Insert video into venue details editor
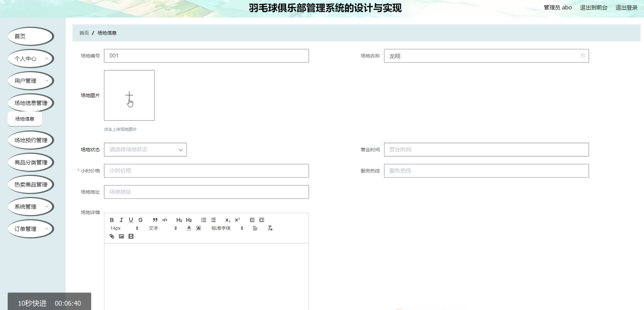Image resolution: width=644 pixels, height=310 pixels. click(x=131, y=236)
